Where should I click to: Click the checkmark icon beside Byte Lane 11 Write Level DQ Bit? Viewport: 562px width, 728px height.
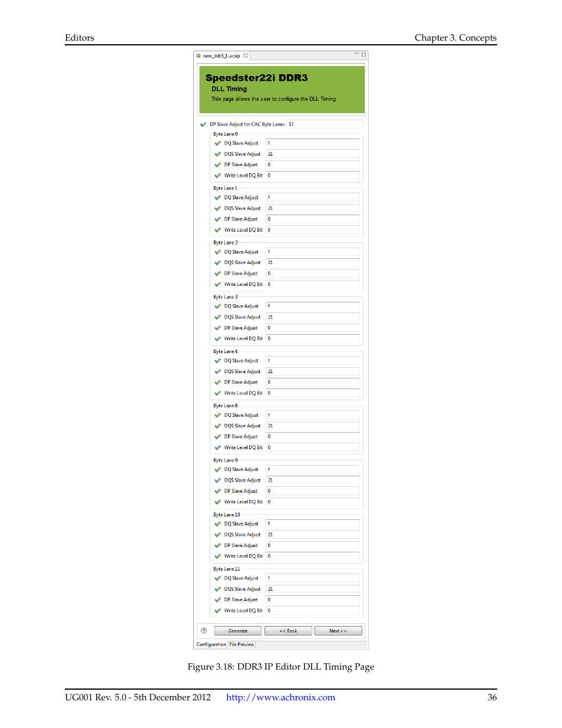217,610
